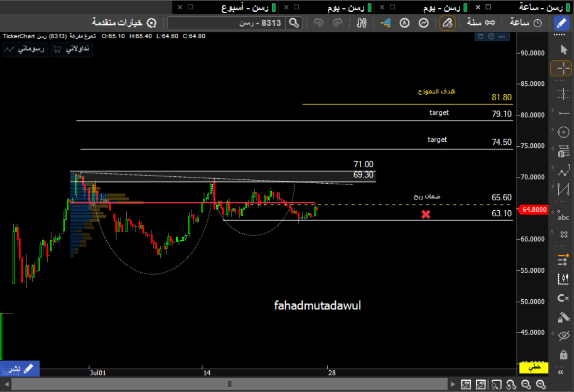Open the تداولاتي trades button
The height and width of the screenshot is (392, 574).
coord(72,49)
